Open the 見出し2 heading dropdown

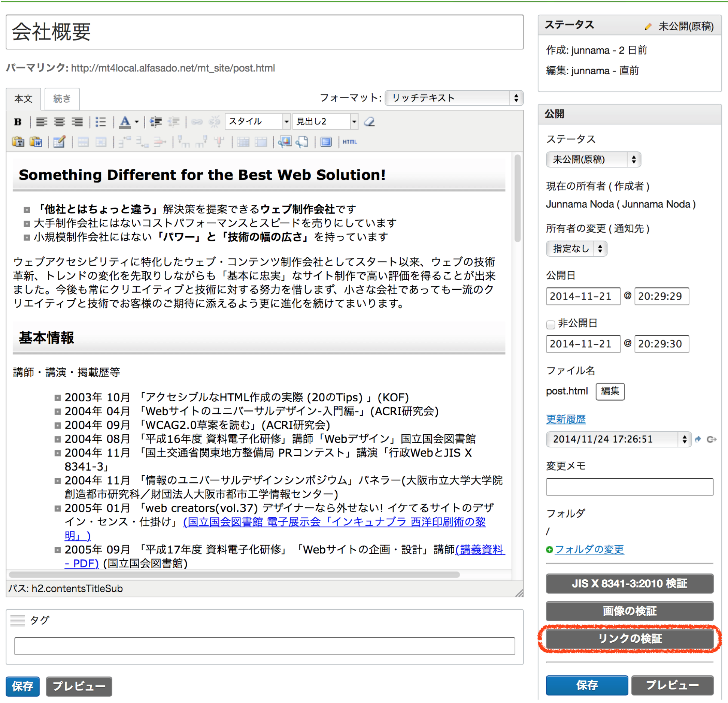point(324,121)
